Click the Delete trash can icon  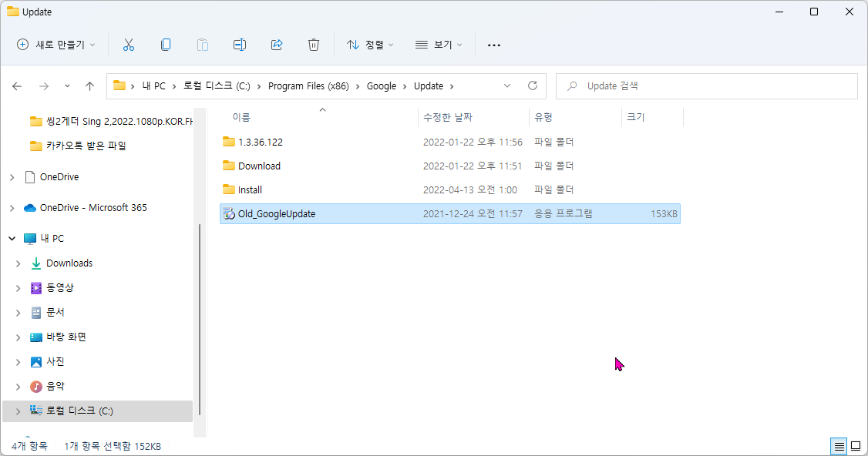314,45
